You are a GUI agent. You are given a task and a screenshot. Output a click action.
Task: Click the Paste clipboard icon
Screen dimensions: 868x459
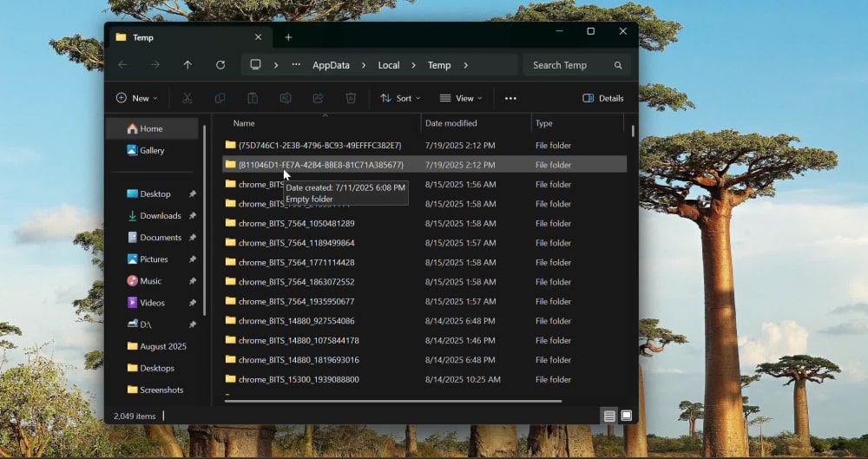point(253,98)
